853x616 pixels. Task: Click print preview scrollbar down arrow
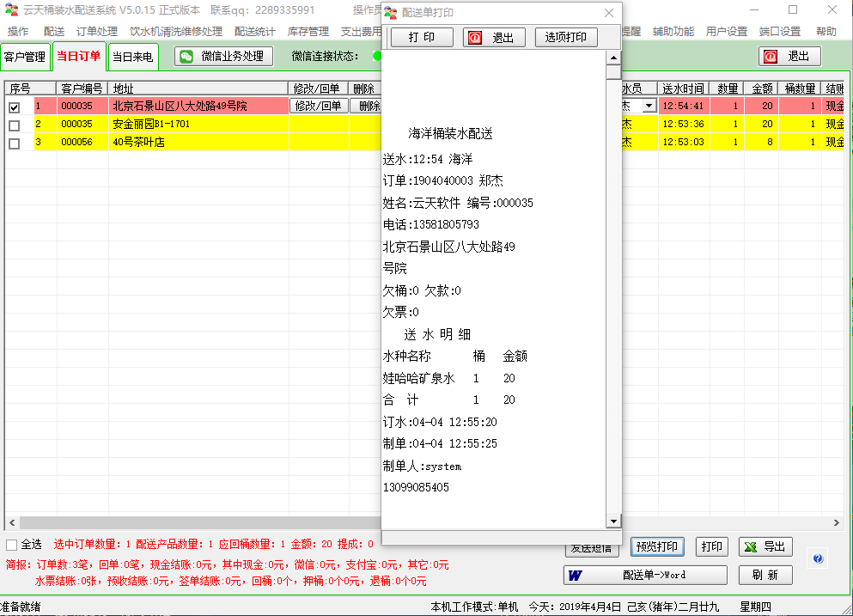(x=613, y=521)
